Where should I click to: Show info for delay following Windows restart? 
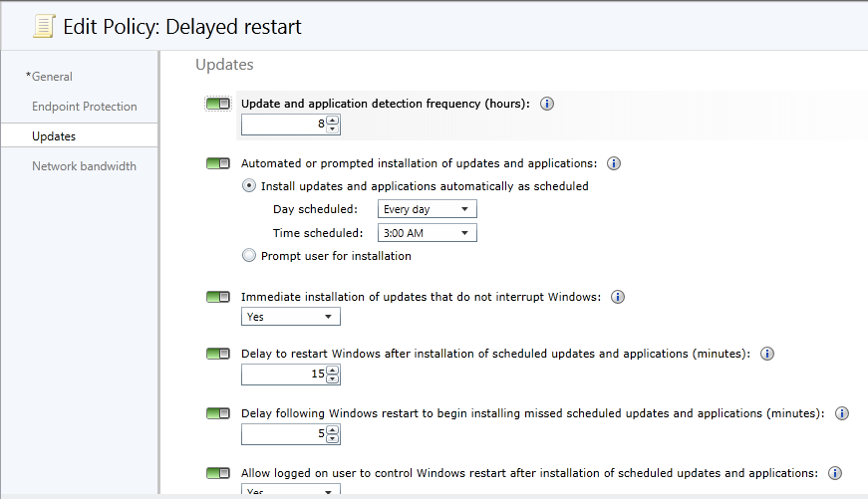[x=842, y=413]
